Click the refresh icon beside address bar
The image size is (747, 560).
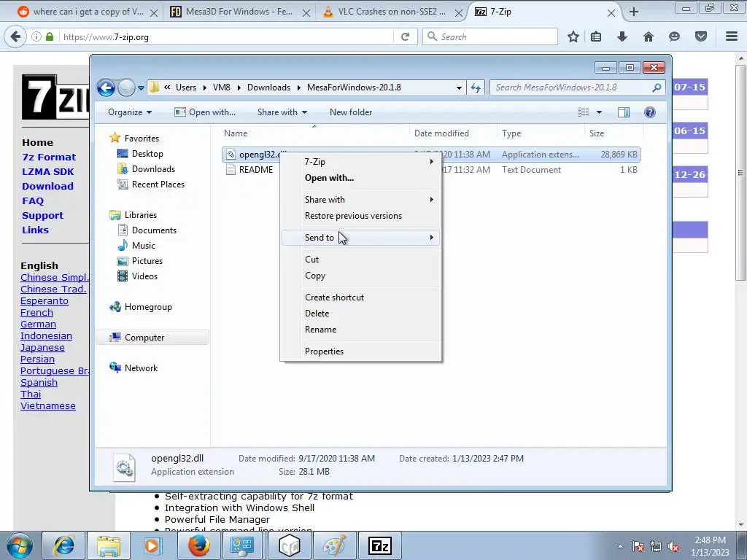click(476, 87)
